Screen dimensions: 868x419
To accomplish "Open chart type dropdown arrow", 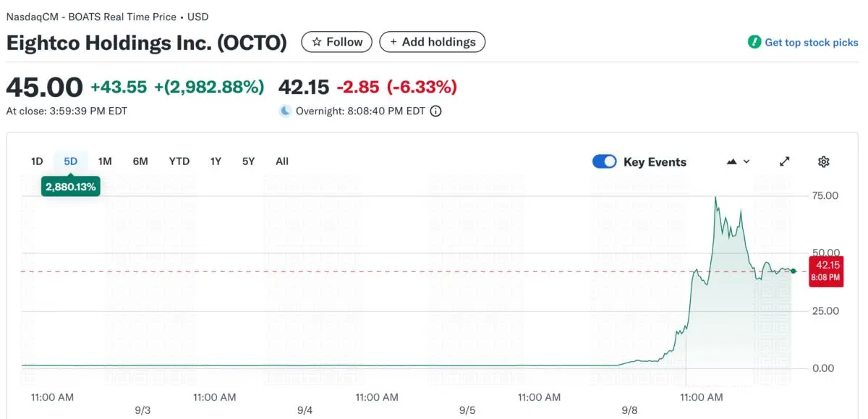I will (746, 161).
